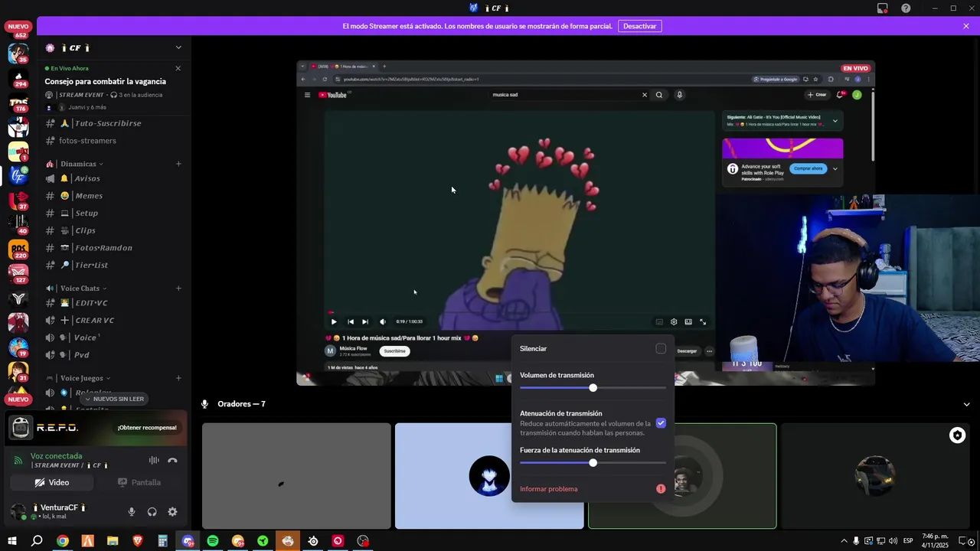Screen dimensions: 980x551
Task: Open Windows search in taskbar
Action: pyautogui.click(x=37, y=541)
